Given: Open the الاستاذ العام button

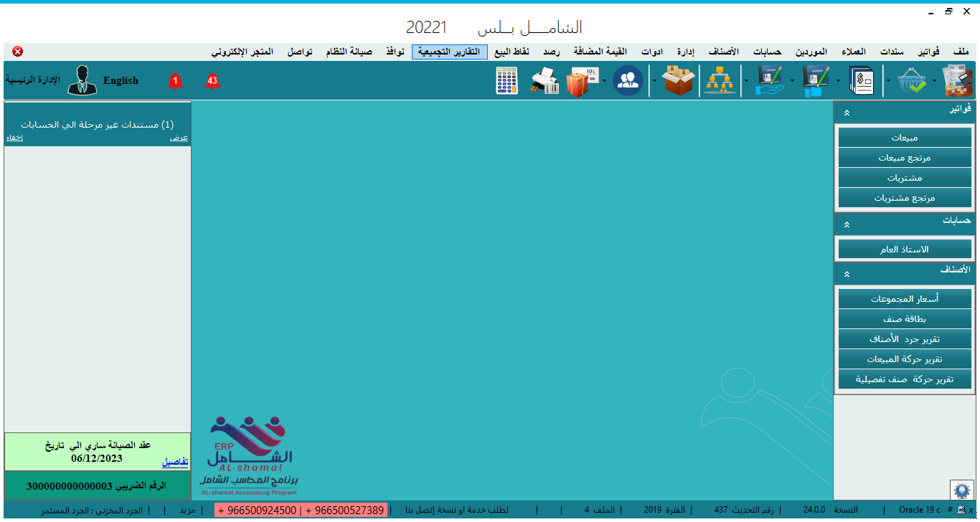Looking at the screenshot, I should pos(905,250).
